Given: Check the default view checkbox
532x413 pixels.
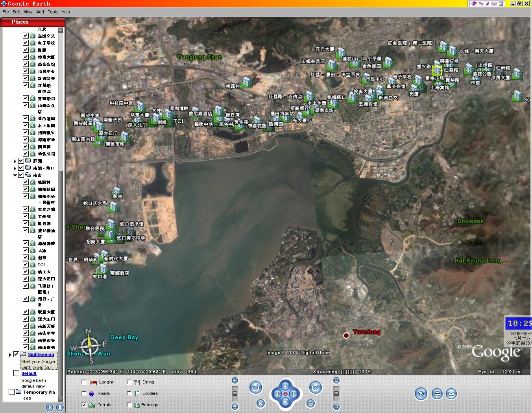Looking at the screenshot, I should [16, 373].
